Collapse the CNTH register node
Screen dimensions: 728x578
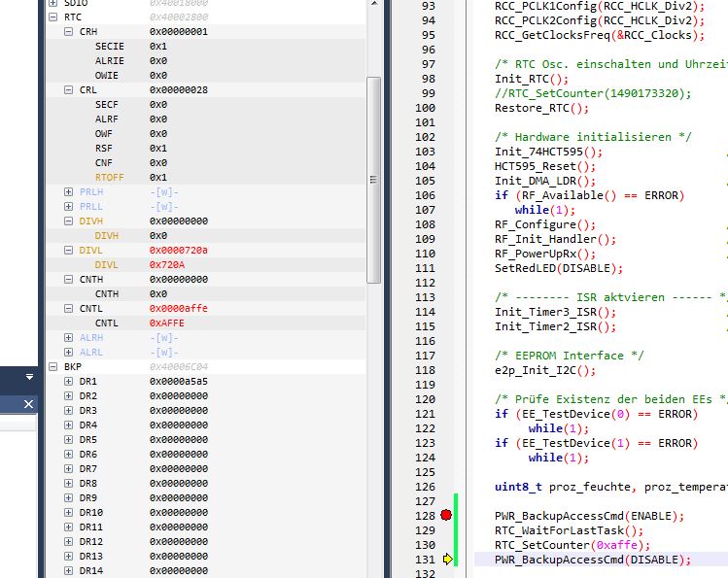[x=68, y=279]
